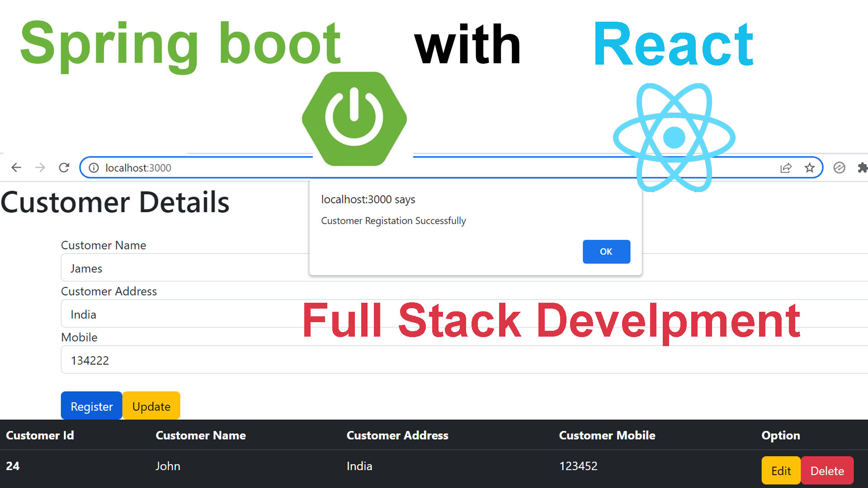Click the Register button
This screenshot has width=868, height=488.
pos(91,406)
